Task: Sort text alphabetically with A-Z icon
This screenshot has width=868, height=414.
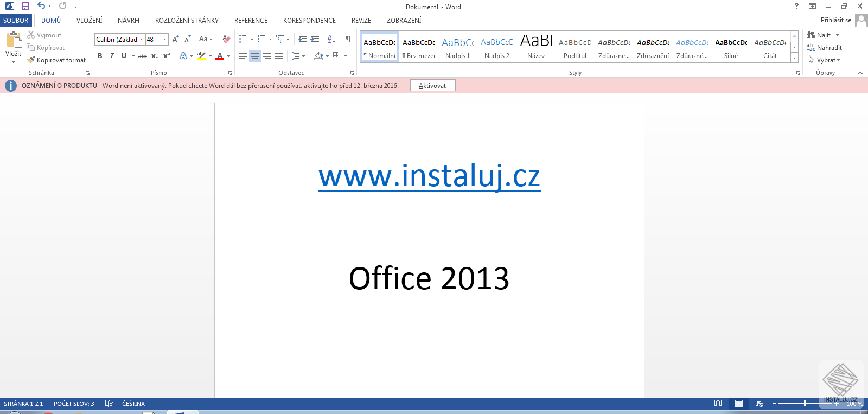Action: (x=331, y=39)
